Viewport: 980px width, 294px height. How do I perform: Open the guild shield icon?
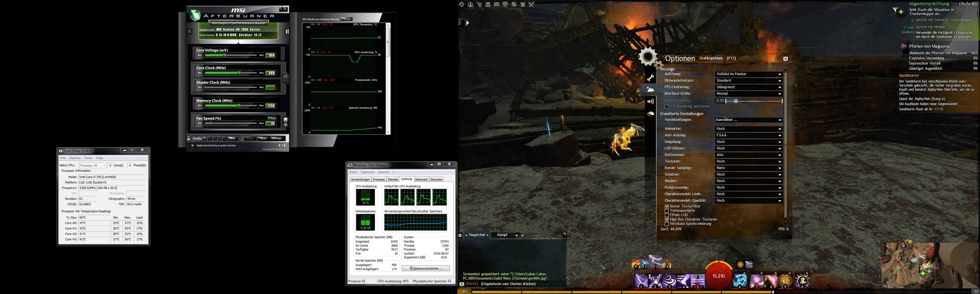514,4
